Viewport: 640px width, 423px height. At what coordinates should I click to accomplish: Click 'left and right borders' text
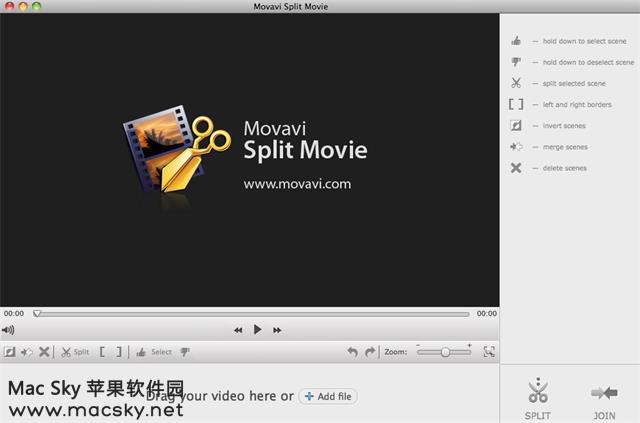click(x=577, y=105)
